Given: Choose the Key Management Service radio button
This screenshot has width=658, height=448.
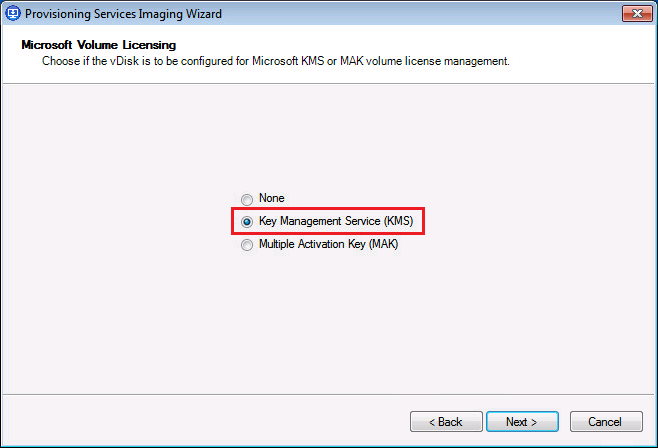Looking at the screenshot, I should [247, 222].
